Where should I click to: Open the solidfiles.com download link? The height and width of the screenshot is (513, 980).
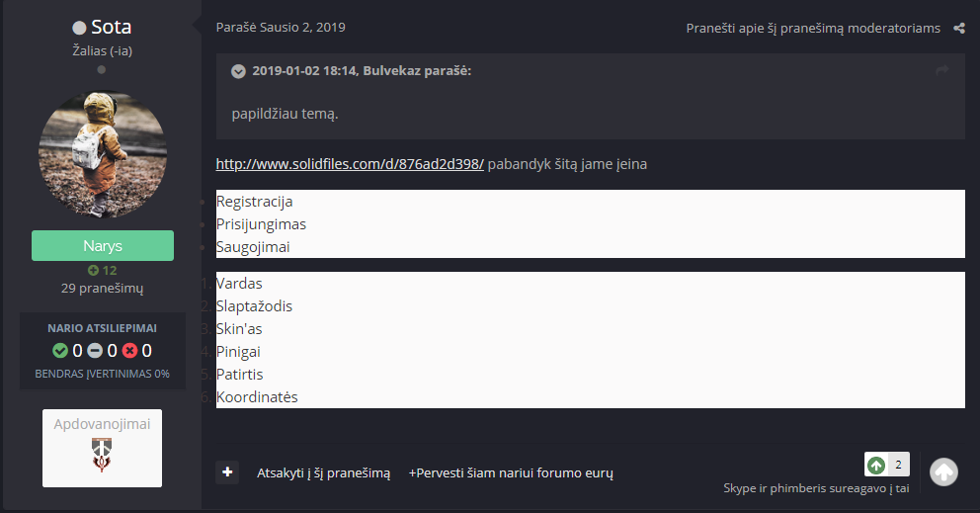pos(350,164)
